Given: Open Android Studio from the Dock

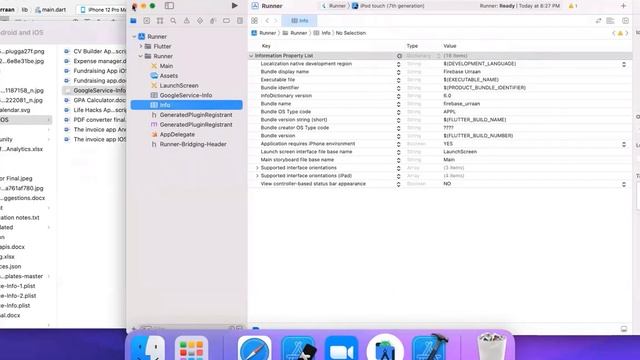Looking at the screenshot, I should tap(385, 348).
